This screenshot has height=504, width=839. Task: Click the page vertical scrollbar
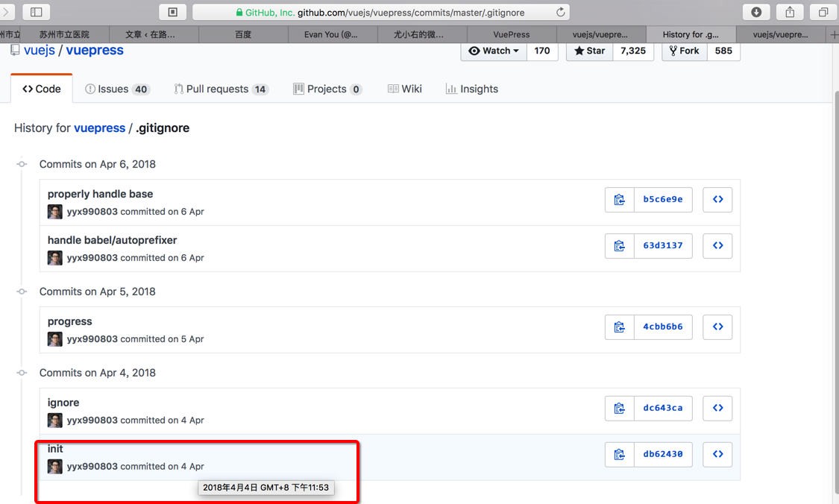[x=836, y=293]
